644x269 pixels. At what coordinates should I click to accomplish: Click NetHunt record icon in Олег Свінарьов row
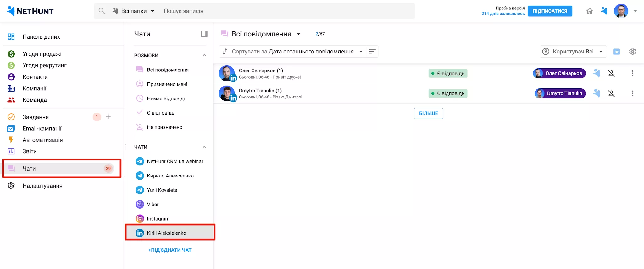click(597, 73)
